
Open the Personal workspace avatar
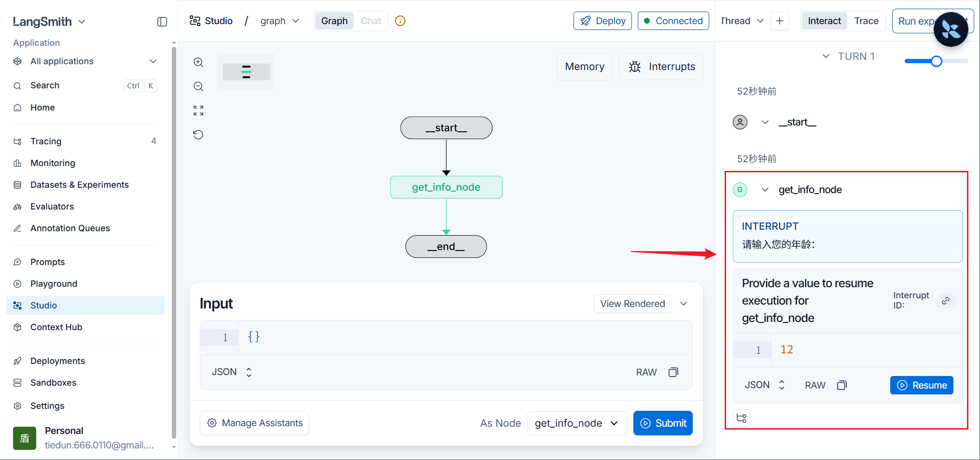[25, 438]
